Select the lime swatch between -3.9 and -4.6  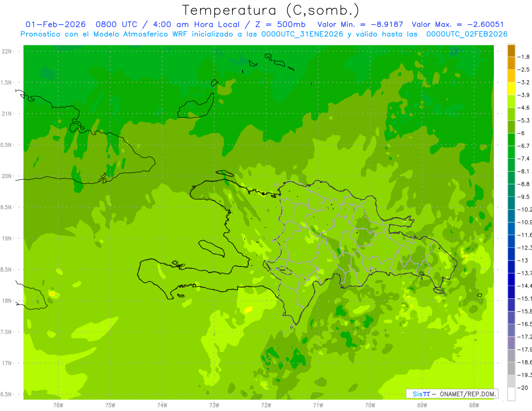tap(511, 102)
